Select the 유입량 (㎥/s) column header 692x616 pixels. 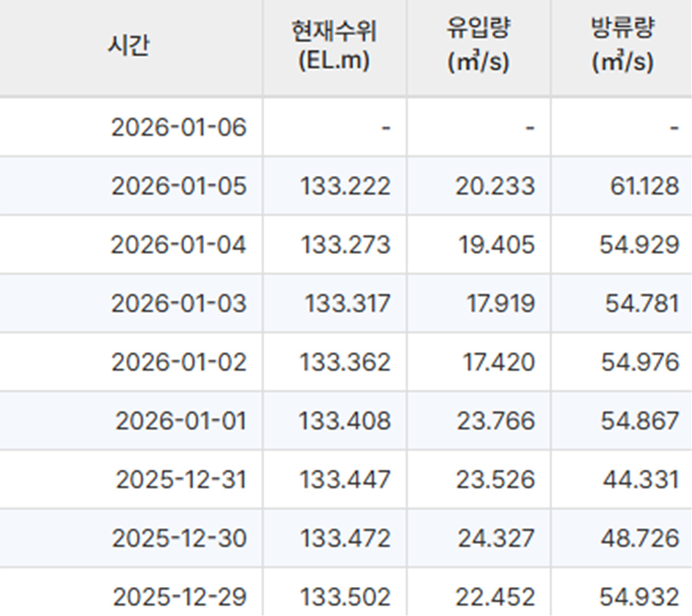[x=478, y=46]
